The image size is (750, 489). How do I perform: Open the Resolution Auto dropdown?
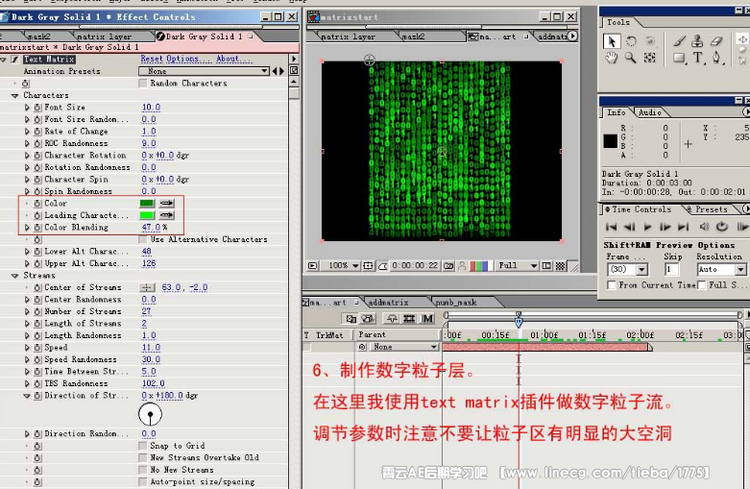(721, 269)
